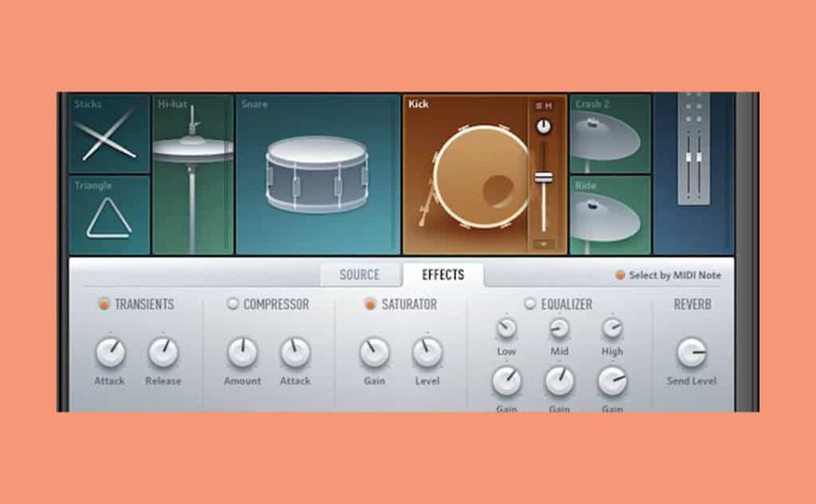Click the Reverb Send Level knob
Screen dimensions: 816x504
coord(691,353)
